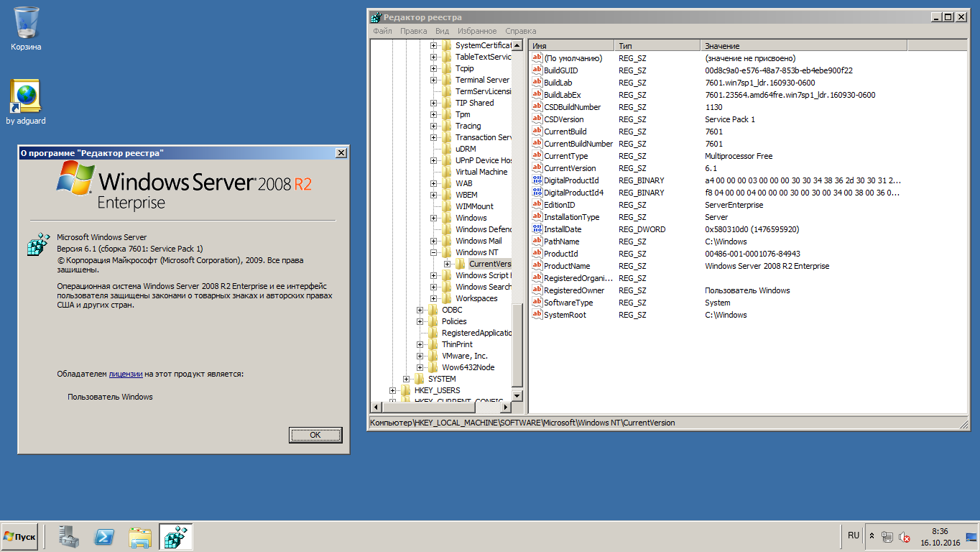Expand the Policies tree node
Image resolution: width=980 pixels, height=552 pixels.
click(420, 321)
